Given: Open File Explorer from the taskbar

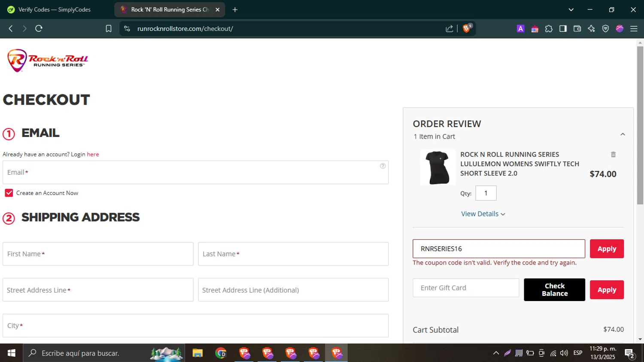Looking at the screenshot, I should 197,353.
